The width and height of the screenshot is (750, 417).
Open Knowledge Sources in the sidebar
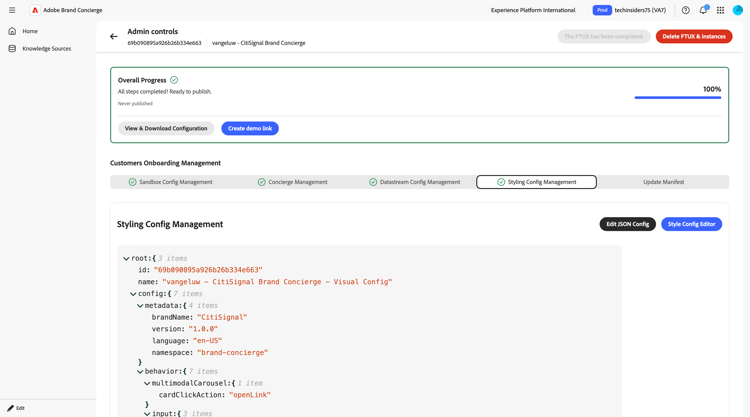pyautogui.click(x=46, y=48)
